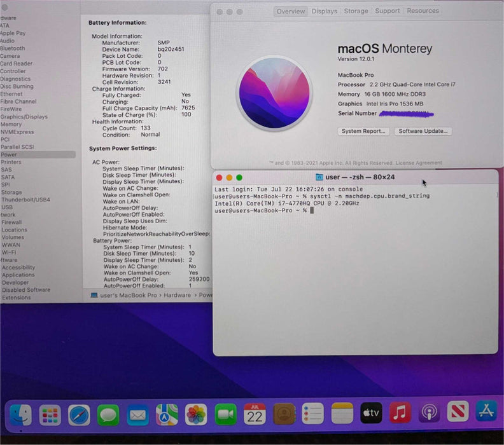The height and width of the screenshot is (445, 504).
Task: Open Calendar showing Jul 22 in Dock
Action: [x=255, y=414]
